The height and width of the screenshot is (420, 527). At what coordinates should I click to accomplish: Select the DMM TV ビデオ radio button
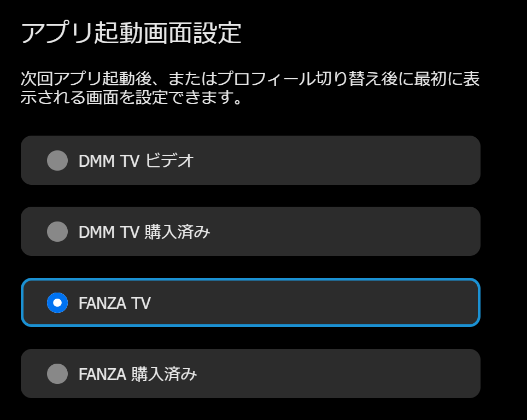pos(57,160)
